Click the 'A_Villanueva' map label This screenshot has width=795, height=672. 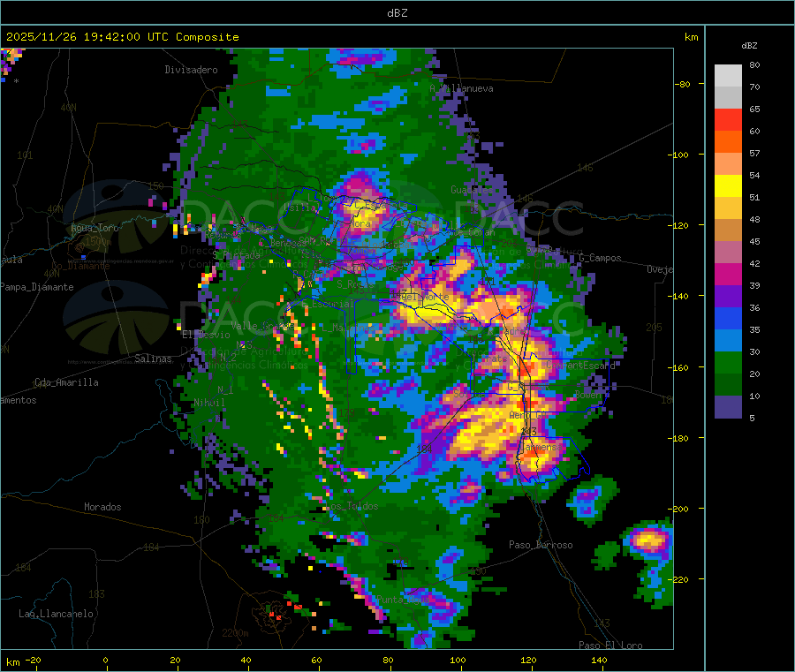pyautogui.click(x=461, y=88)
